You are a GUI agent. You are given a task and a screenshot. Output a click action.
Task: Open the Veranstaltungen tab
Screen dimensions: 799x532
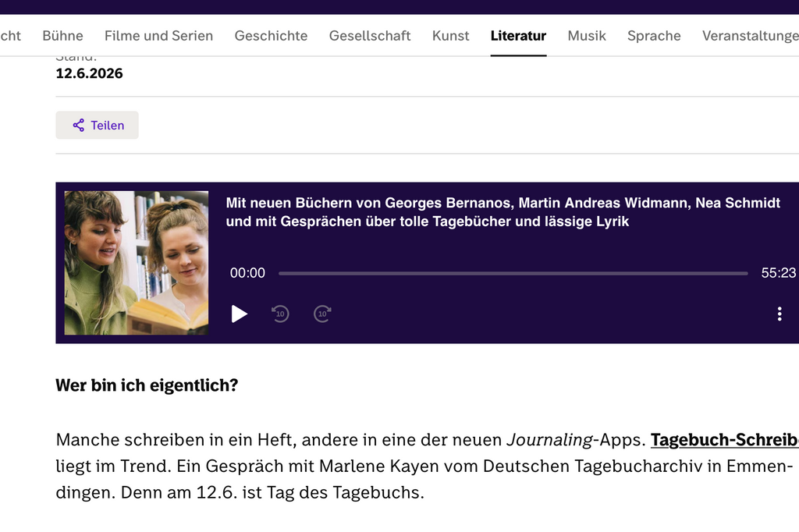(750, 36)
